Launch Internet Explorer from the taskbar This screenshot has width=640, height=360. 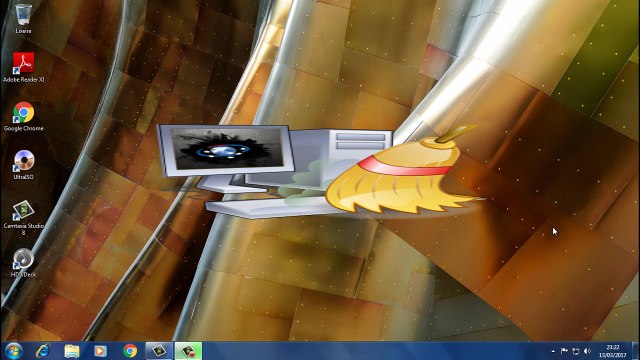[x=42, y=351]
